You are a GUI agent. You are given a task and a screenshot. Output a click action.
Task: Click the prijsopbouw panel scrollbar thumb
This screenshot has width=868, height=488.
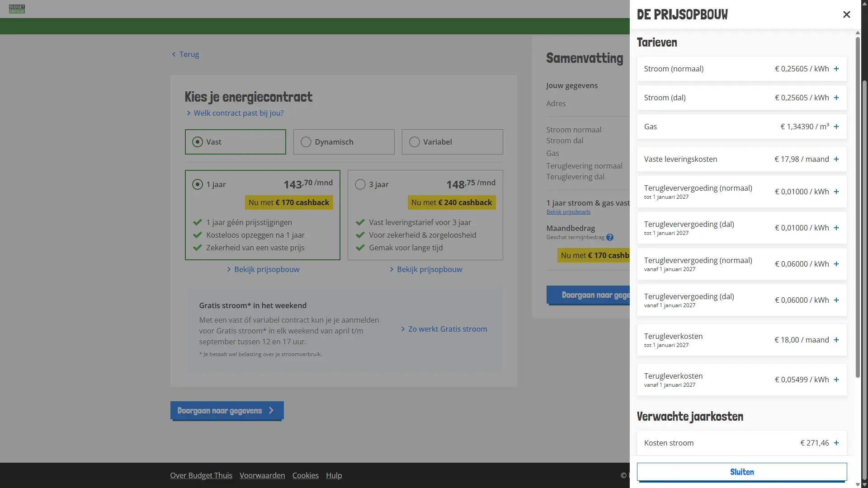click(858, 208)
